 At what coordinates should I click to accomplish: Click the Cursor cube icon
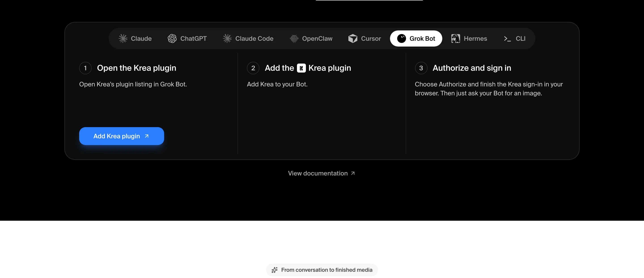353,38
